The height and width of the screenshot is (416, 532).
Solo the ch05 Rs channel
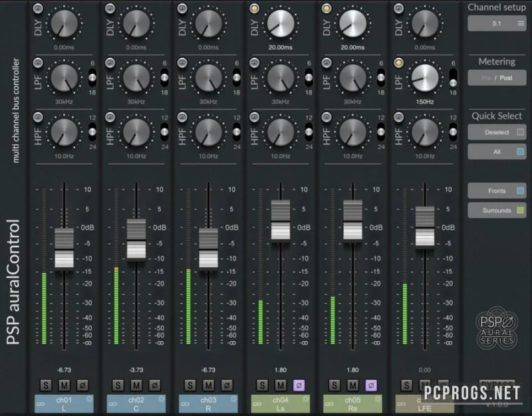(334, 385)
